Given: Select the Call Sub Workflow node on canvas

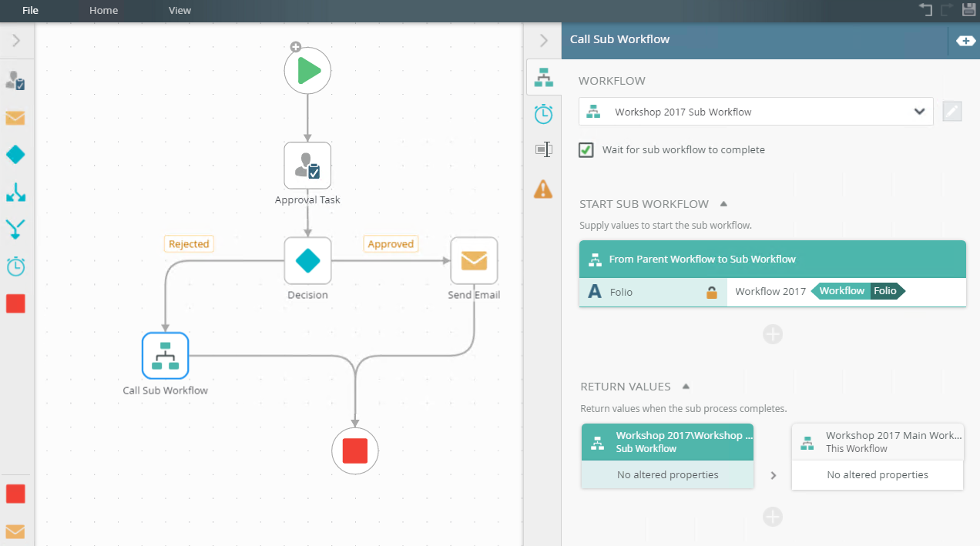Looking at the screenshot, I should tap(166, 356).
